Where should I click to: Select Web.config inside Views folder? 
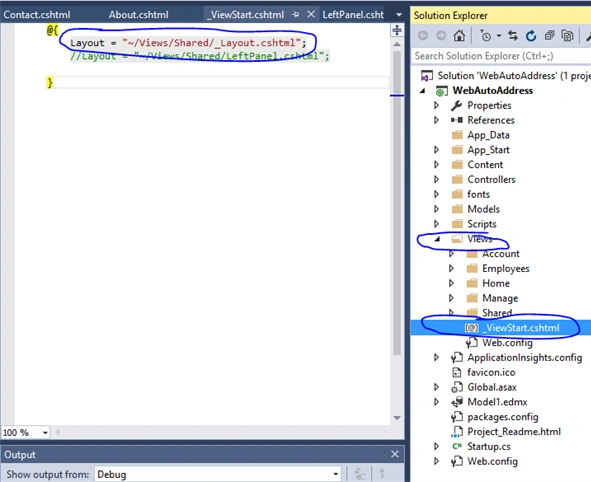coord(507,343)
